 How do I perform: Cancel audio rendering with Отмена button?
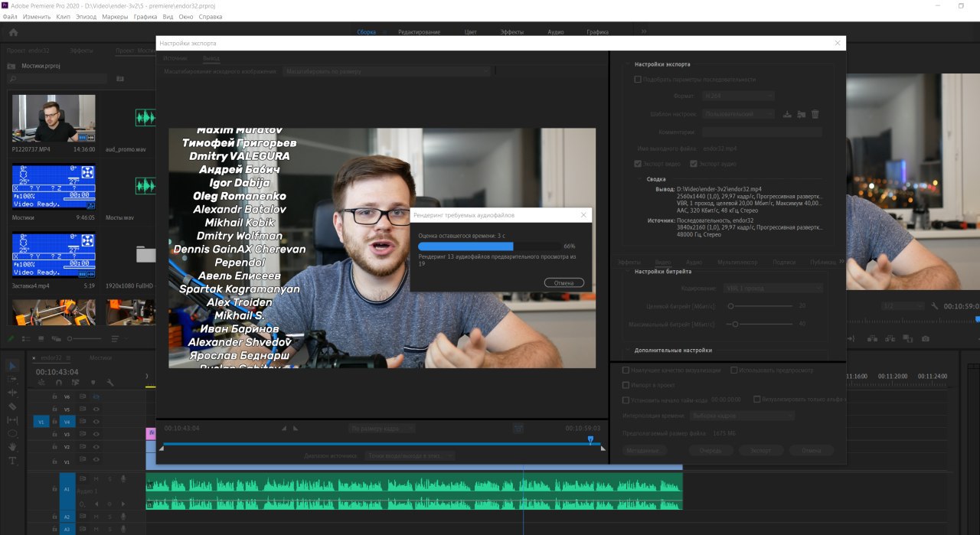pyautogui.click(x=564, y=282)
